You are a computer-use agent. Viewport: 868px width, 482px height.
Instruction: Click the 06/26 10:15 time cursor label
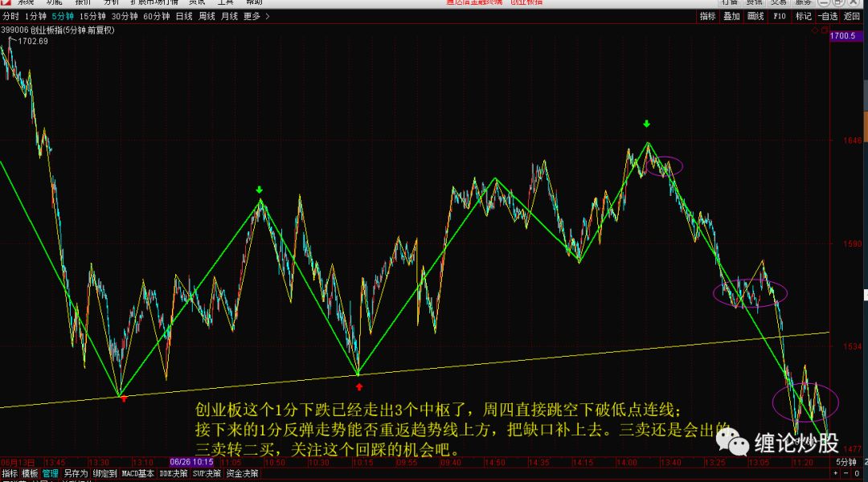coord(191,462)
